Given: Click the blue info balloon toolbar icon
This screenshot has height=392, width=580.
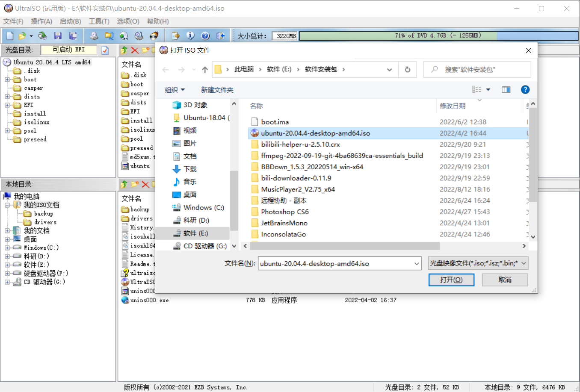Looking at the screenshot, I should [190, 36].
